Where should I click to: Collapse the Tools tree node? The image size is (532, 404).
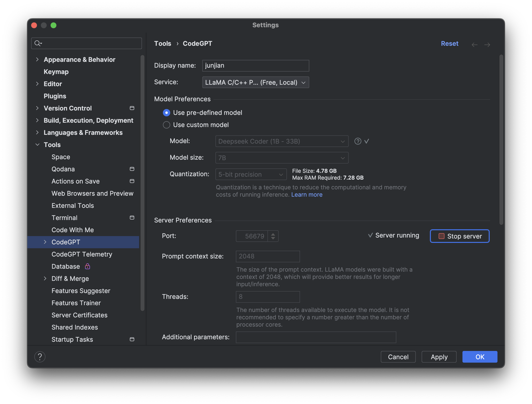tap(37, 145)
